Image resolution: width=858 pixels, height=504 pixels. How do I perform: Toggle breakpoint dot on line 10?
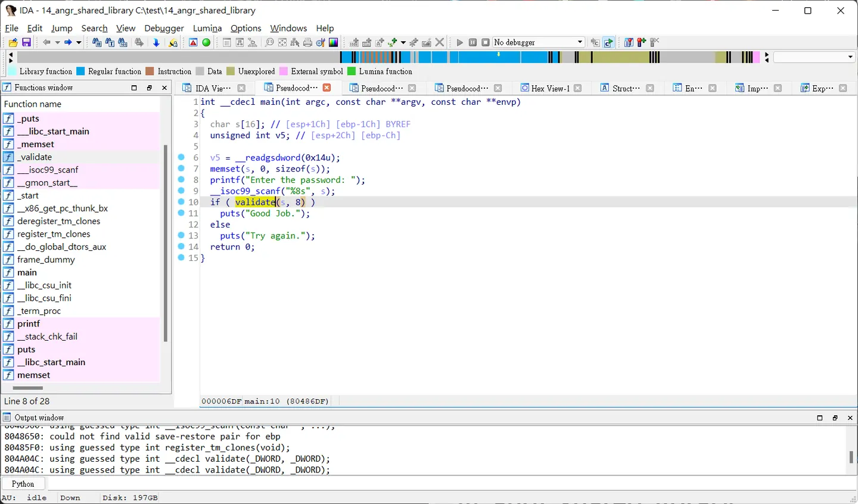pyautogui.click(x=181, y=202)
